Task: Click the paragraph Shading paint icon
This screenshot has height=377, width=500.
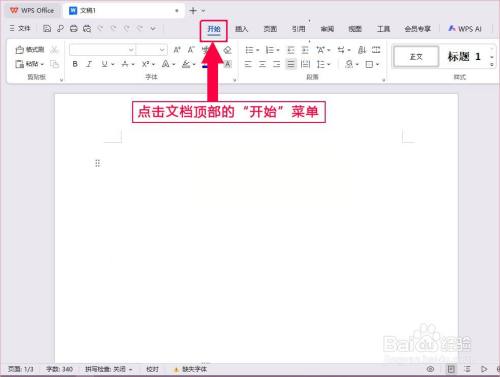Action: tap(349, 64)
